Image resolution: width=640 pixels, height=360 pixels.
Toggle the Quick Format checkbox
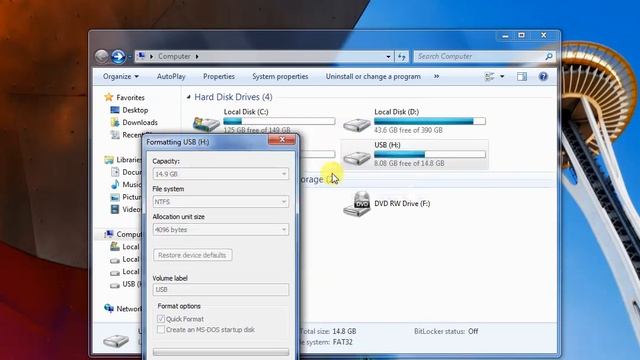point(161,319)
